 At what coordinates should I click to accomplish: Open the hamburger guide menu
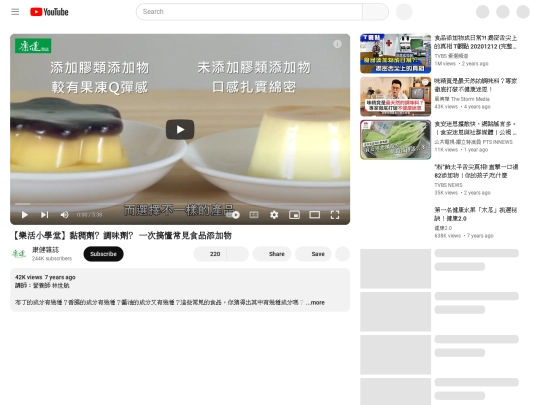[x=15, y=12]
